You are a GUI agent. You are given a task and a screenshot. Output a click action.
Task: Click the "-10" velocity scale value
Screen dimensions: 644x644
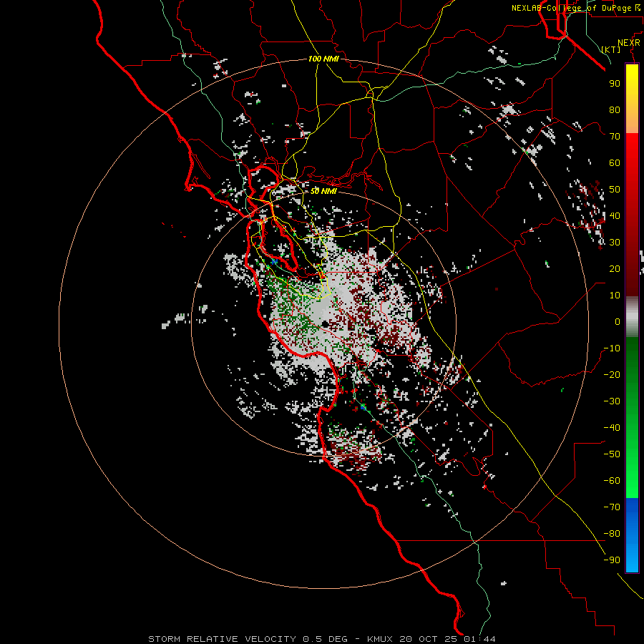click(x=612, y=348)
